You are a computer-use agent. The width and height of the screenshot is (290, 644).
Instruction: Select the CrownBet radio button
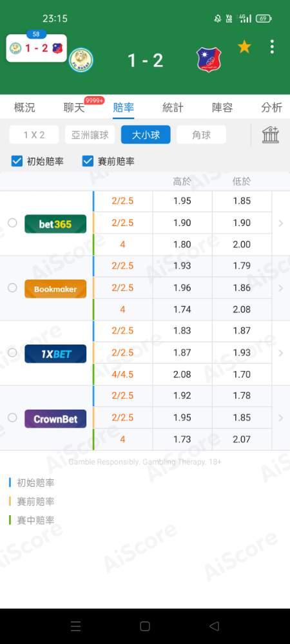point(12,418)
